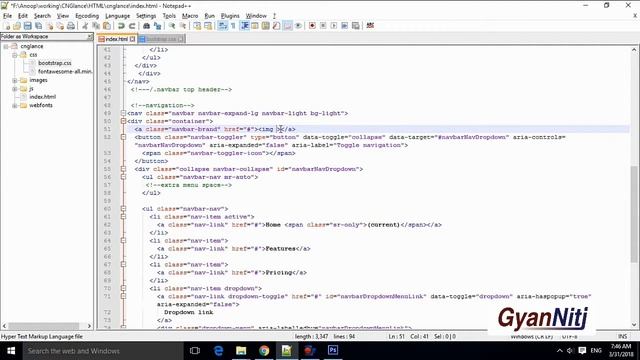Toggle Word Wrap in the toolbar
This screenshot has width=640, height=360.
[222, 26]
